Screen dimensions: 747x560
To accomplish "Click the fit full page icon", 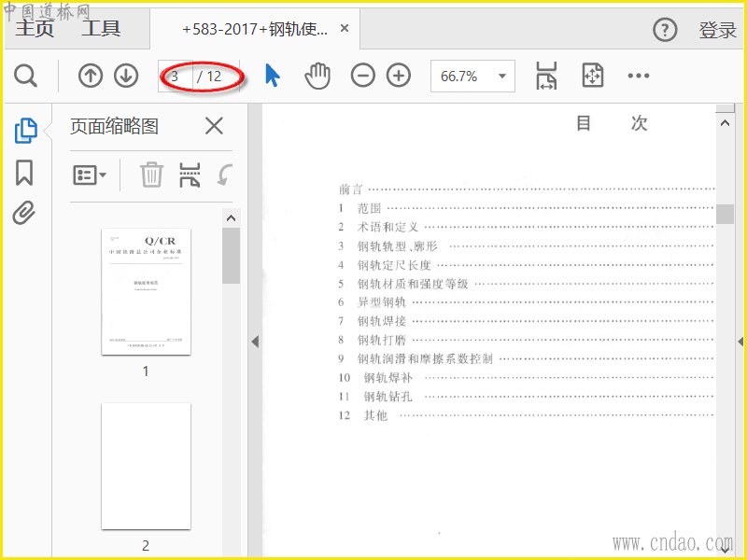I will [x=593, y=76].
